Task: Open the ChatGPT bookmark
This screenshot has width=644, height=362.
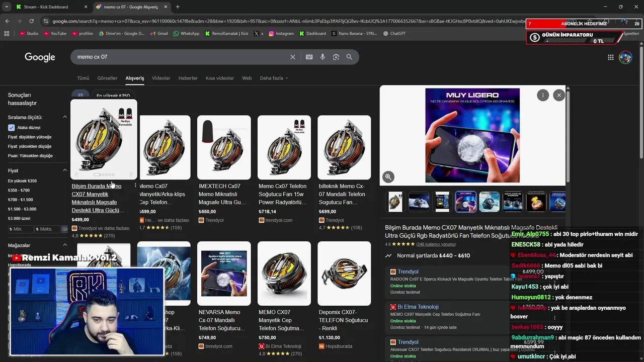Action: (x=394, y=34)
